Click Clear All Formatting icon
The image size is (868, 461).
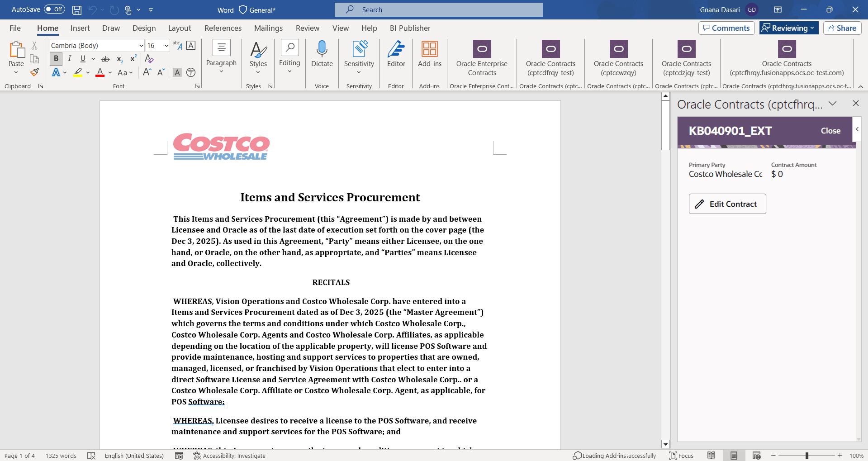click(149, 59)
